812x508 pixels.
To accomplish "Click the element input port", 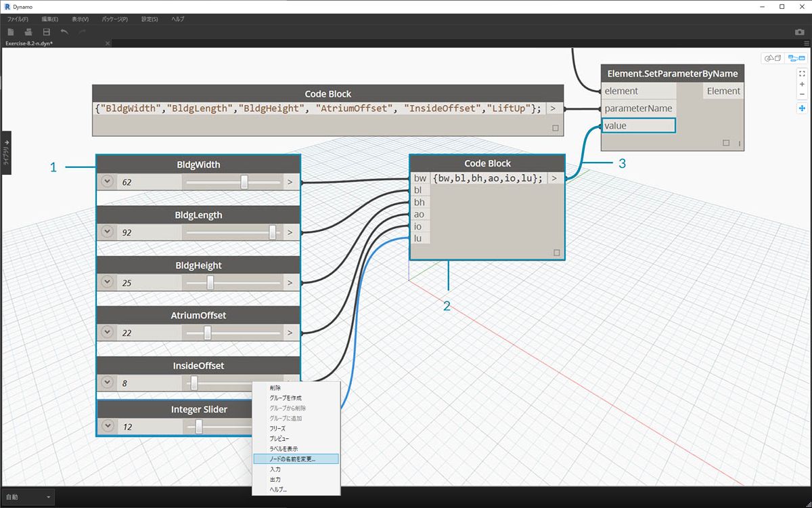I will point(638,91).
